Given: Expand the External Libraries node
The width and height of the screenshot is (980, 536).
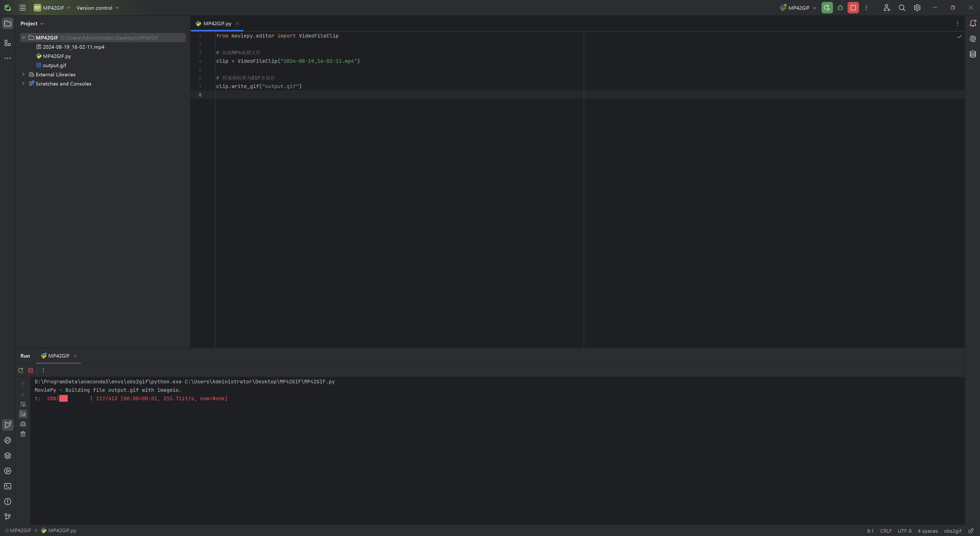Looking at the screenshot, I should pos(23,75).
